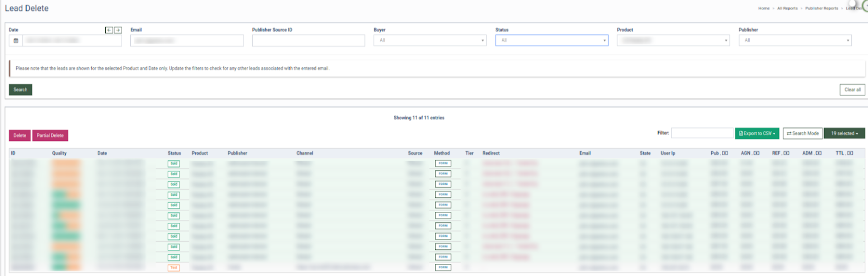Go to previous date with left arrow
The image size is (868, 276).
[x=109, y=30]
